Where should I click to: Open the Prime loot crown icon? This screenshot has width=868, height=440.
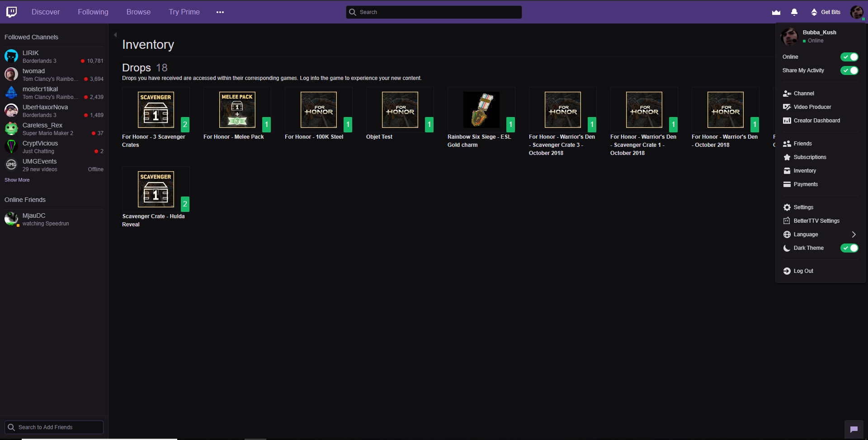(x=776, y=12)
